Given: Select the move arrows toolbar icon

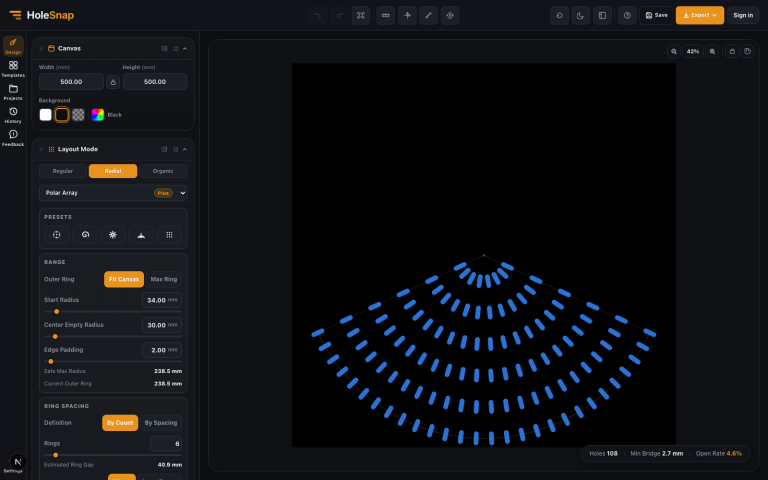Looking at the screenshot, I should coord(407,15).
